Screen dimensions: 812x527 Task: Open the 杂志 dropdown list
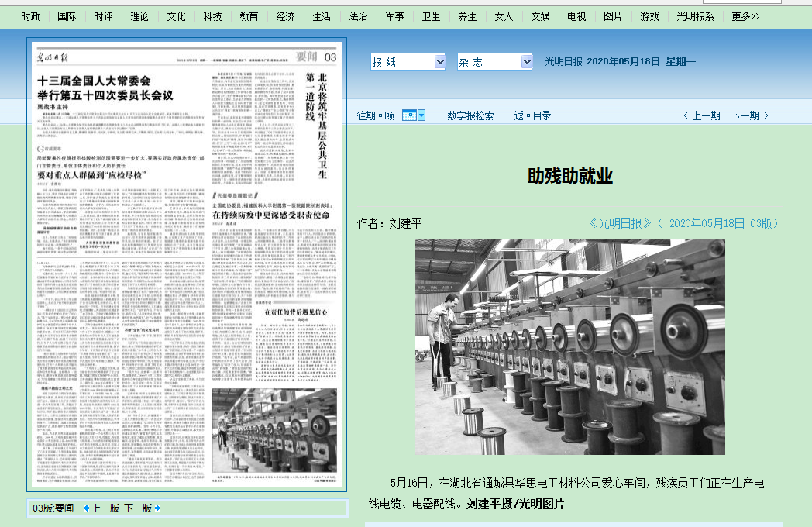(x=494, y=62)
